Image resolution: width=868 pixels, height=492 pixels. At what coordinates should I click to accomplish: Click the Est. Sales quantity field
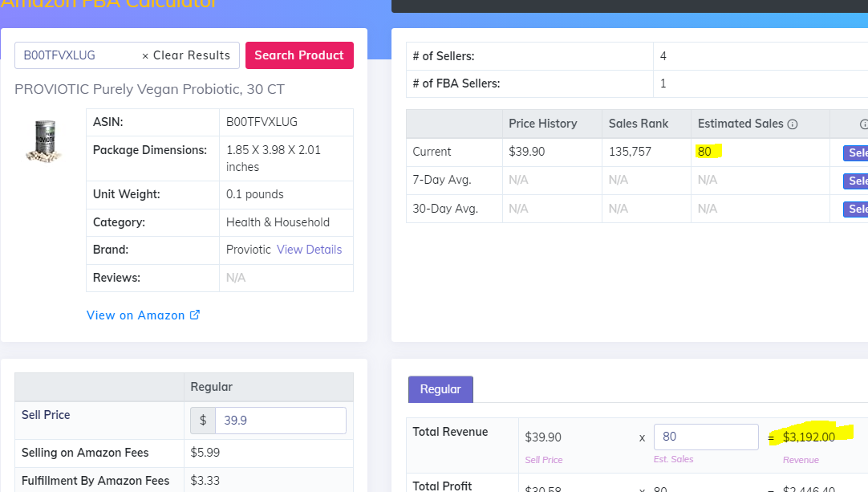click(x=705, y=437)
